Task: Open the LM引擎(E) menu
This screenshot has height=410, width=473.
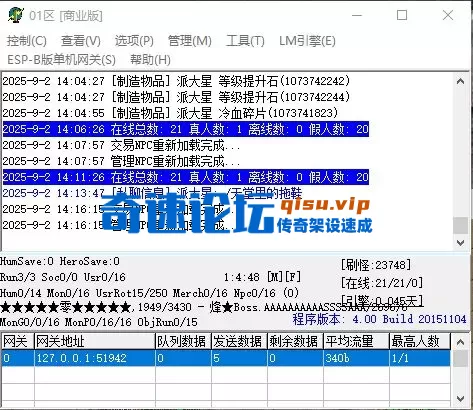Action: pyautogui.click(x=307, y=41)
